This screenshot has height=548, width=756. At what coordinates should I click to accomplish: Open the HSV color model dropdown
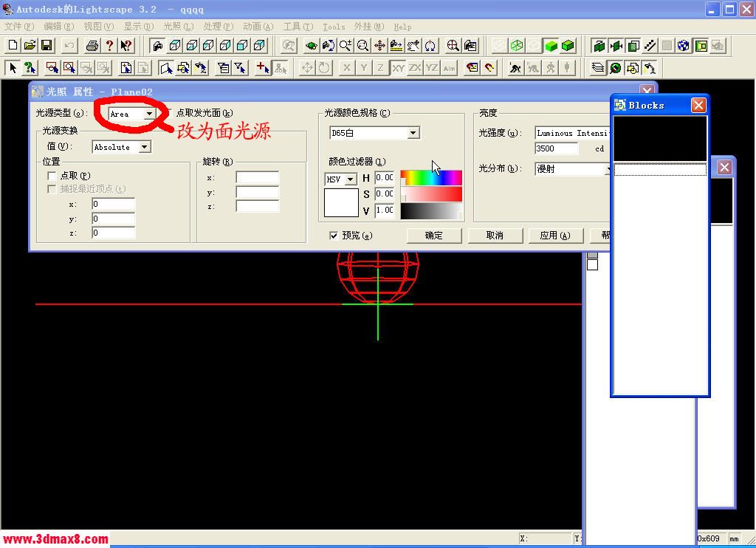point(351,179)
